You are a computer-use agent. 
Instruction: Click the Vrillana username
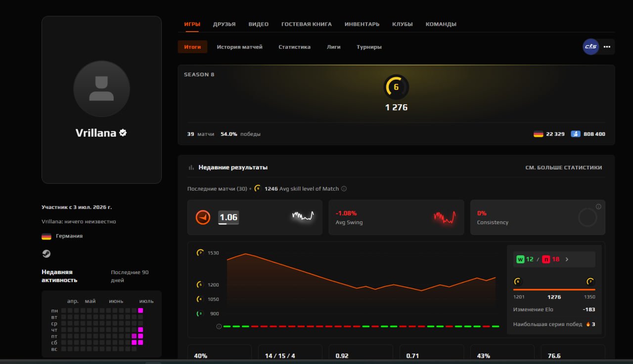[x=96, y=132]
